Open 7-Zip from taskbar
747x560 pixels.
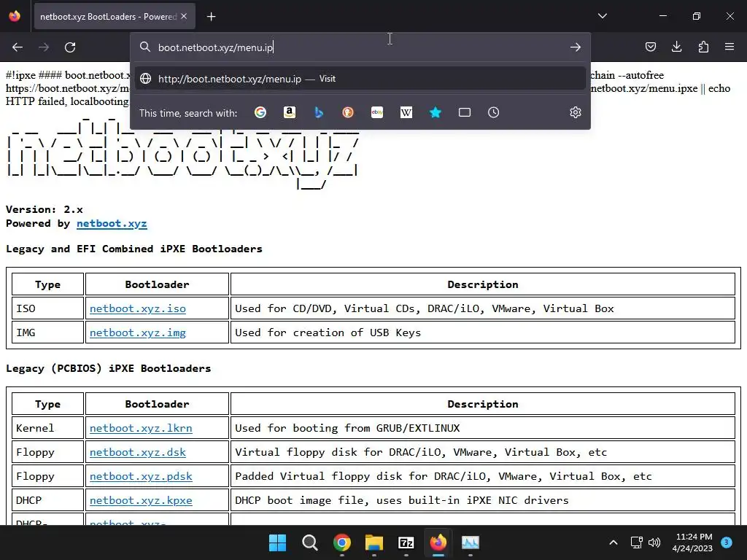406,542
